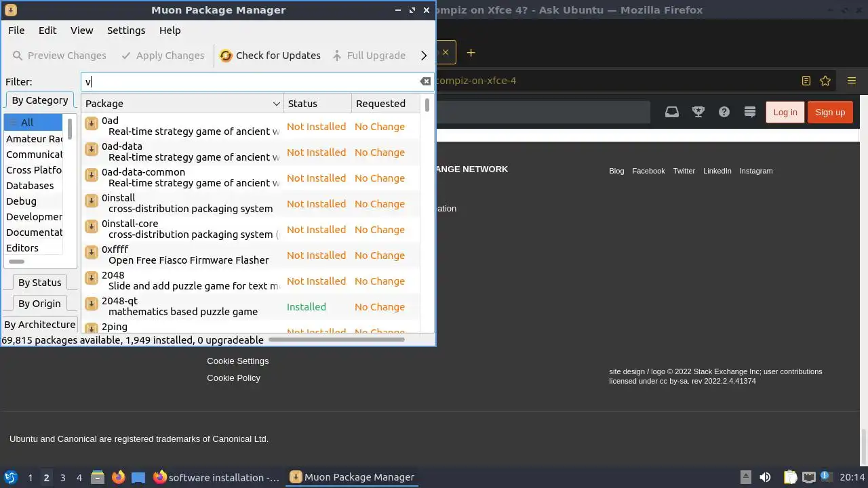Toggle reader view icon in Firefox
Screen dimensions: 868x488
pos(806,81)
